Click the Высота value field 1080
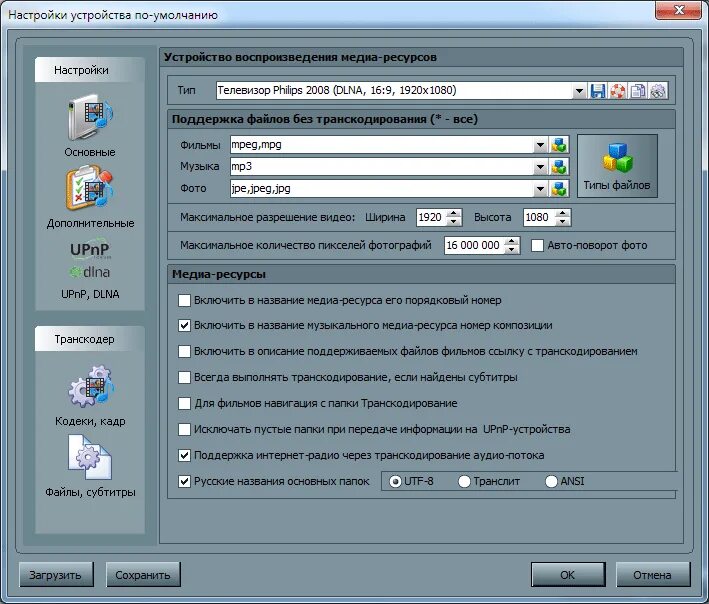Screen dimensions: 709x604 (539, 217)
